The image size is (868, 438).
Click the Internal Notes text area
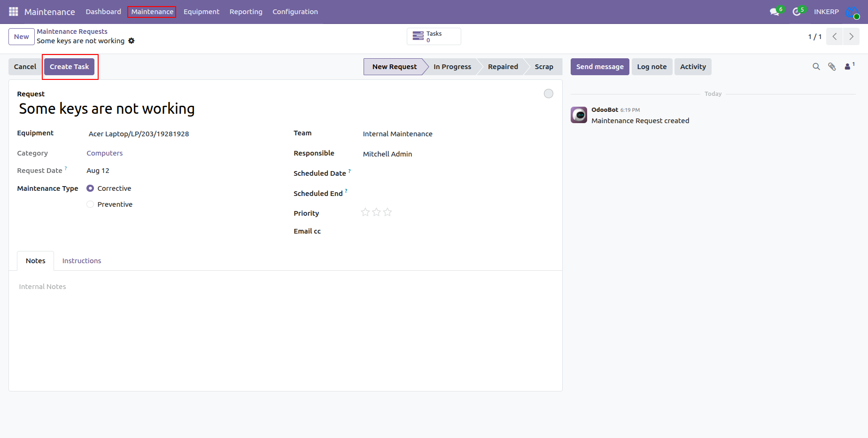pyautogui.click(x=286, y=287)
